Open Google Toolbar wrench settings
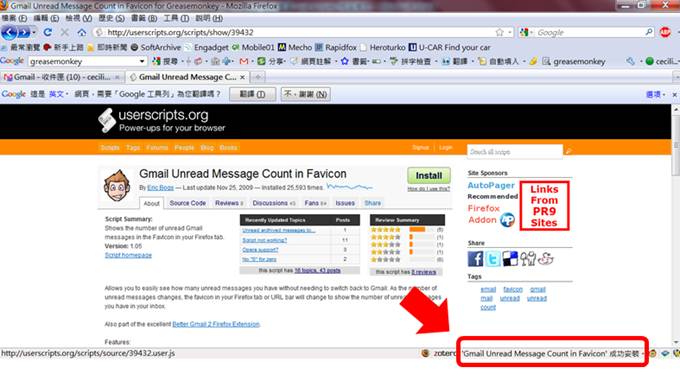Screen dimensions: 680x374 click(630, 62)
